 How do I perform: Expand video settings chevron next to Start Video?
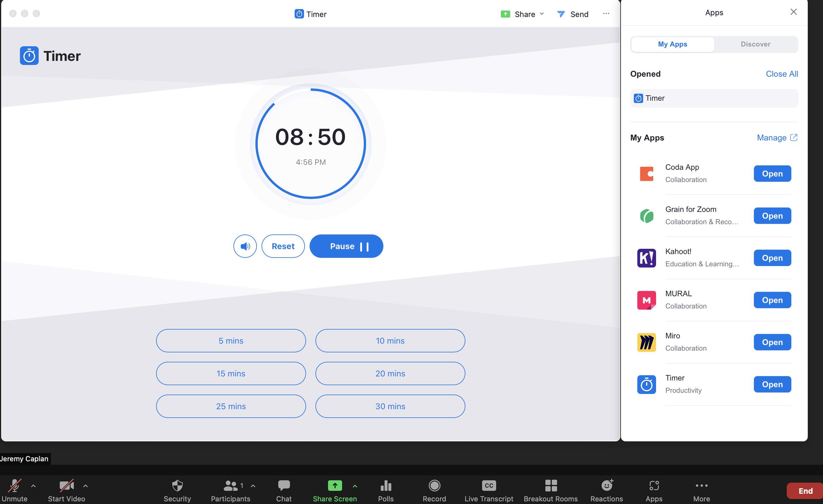pyautogui.click(x=86, y=486)
